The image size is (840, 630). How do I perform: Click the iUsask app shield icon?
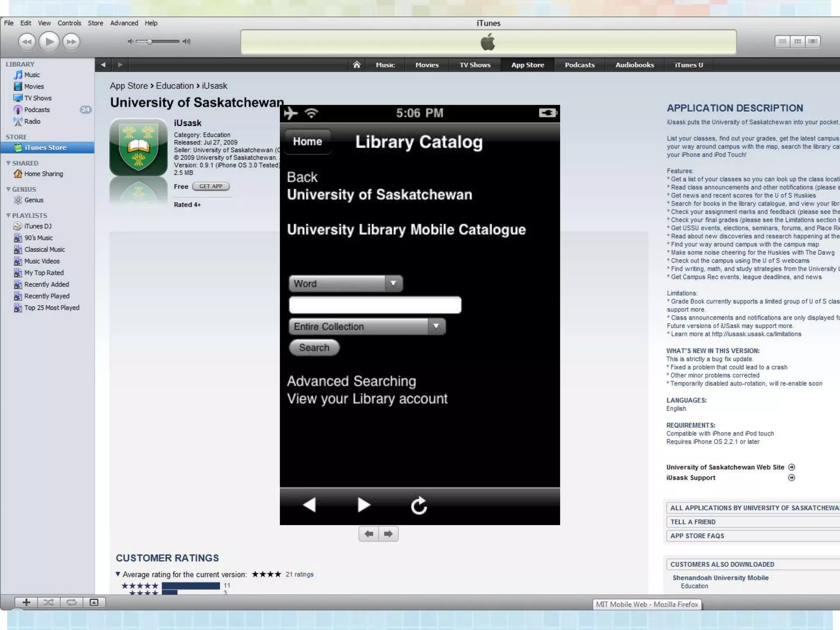tap(139, 148)
